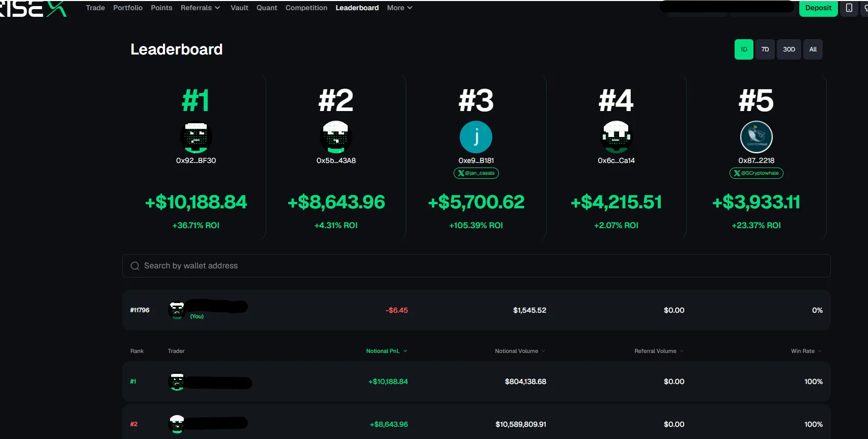The image size is (868, 439).
Task: Open @SCryptowhale X profile link
Action: pyautogui.click(x=756, y=173)
